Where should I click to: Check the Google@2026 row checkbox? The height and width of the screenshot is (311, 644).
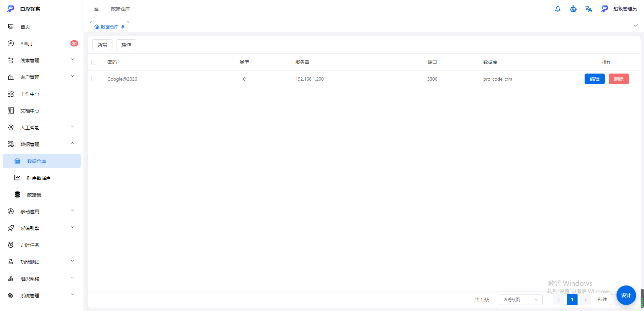(94, 79)
